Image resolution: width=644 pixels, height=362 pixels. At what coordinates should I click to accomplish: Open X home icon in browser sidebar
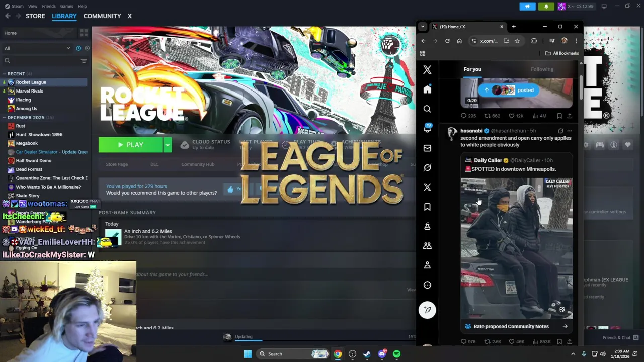[x=427, y=89]
